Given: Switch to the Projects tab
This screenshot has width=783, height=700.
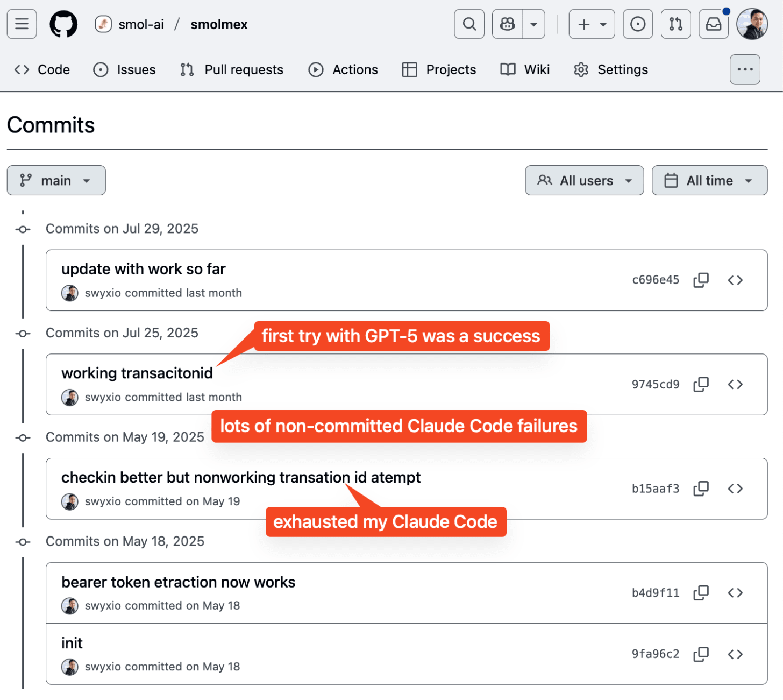Looking at the screenshot, I should click(439, 70).
